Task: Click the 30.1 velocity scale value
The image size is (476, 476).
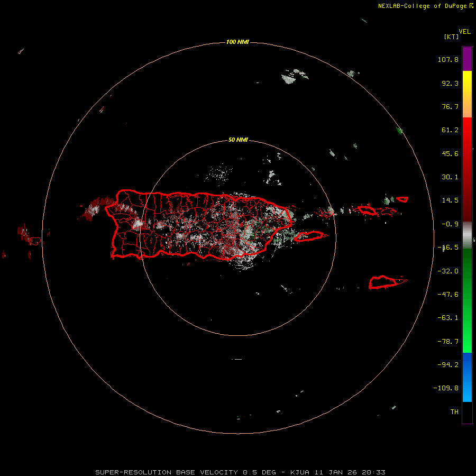Action: (x=450, y=177)
